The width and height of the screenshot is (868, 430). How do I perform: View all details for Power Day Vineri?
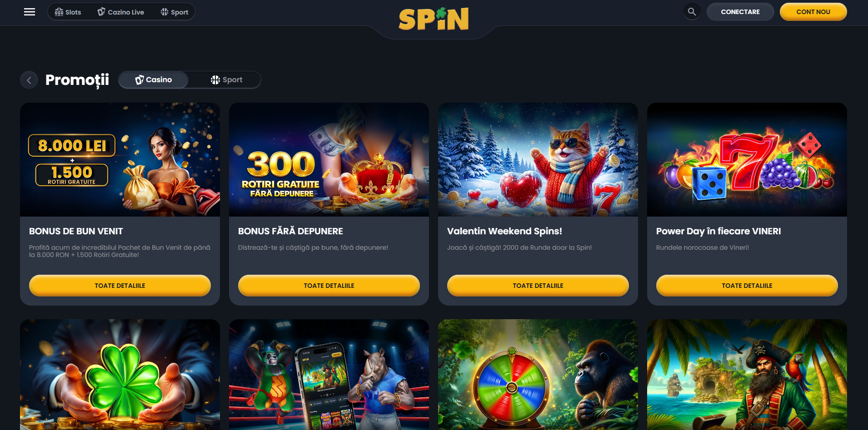tap(747, 286)
